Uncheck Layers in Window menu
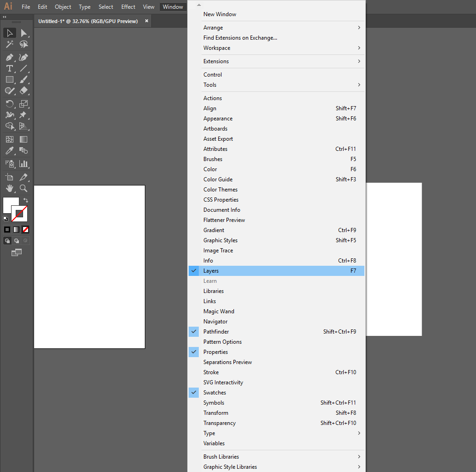This screenshot has width=476, height=472. 276,271
